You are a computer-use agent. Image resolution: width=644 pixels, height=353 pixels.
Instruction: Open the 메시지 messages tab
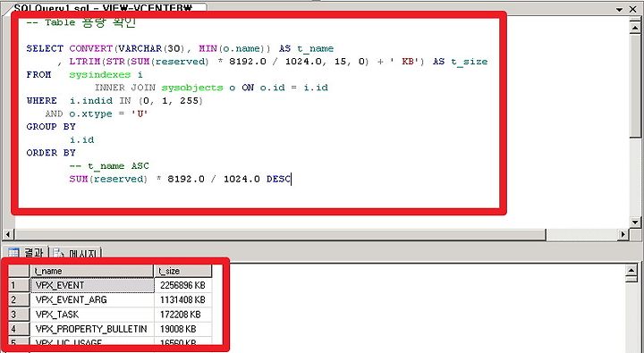coord(76,252)
